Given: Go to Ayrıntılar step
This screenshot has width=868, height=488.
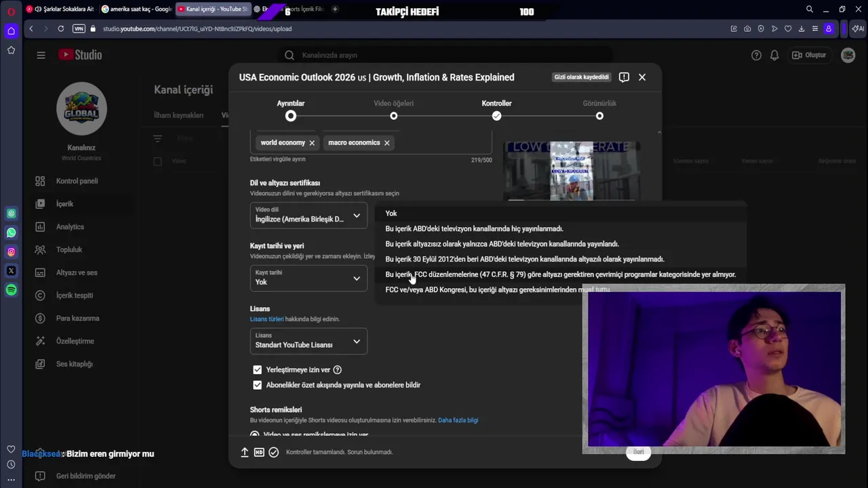Looking at the screenshot, I should 290,110.
